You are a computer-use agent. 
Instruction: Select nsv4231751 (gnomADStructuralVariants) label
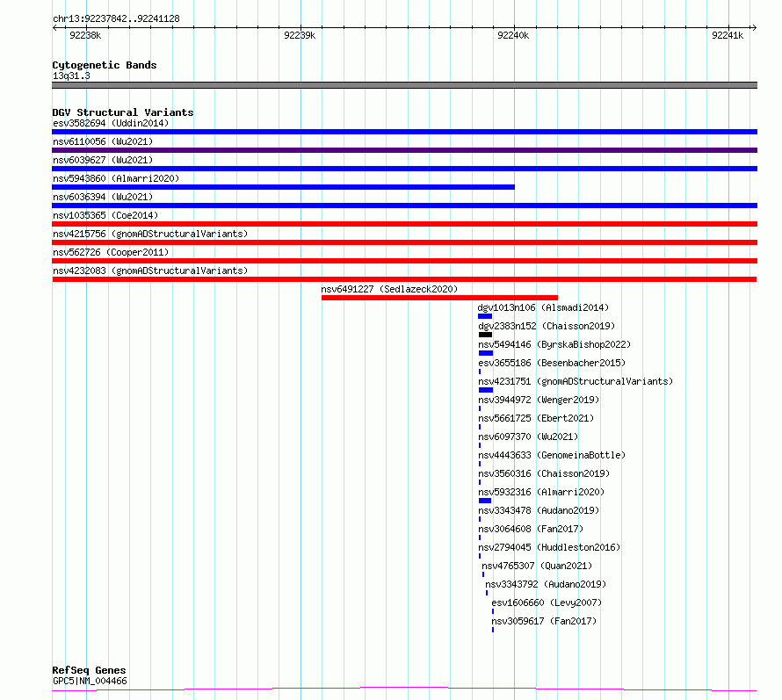(x=576, y=381)
